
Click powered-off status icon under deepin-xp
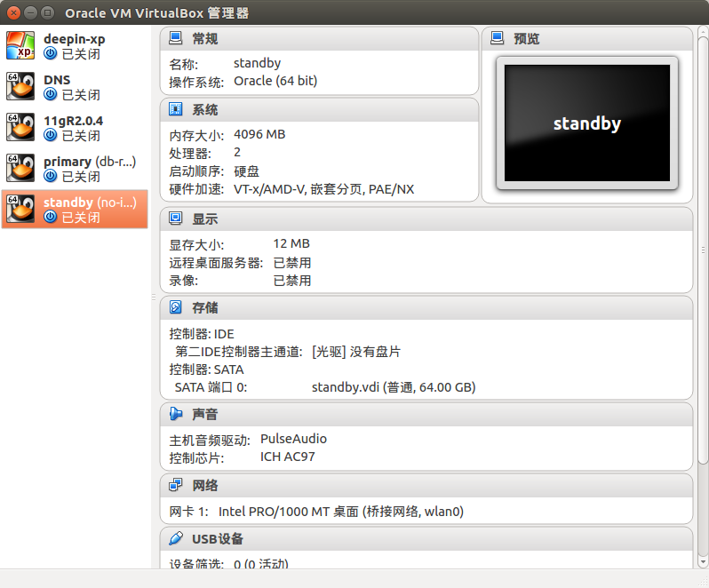point(50,53)
